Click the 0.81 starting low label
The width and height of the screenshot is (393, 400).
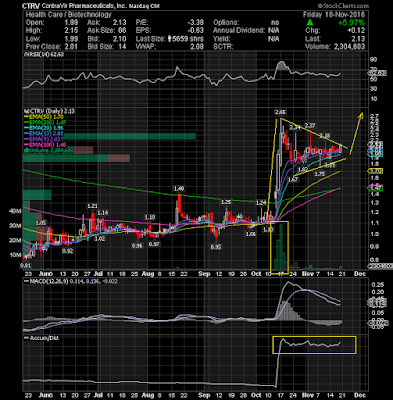[25, 266]
